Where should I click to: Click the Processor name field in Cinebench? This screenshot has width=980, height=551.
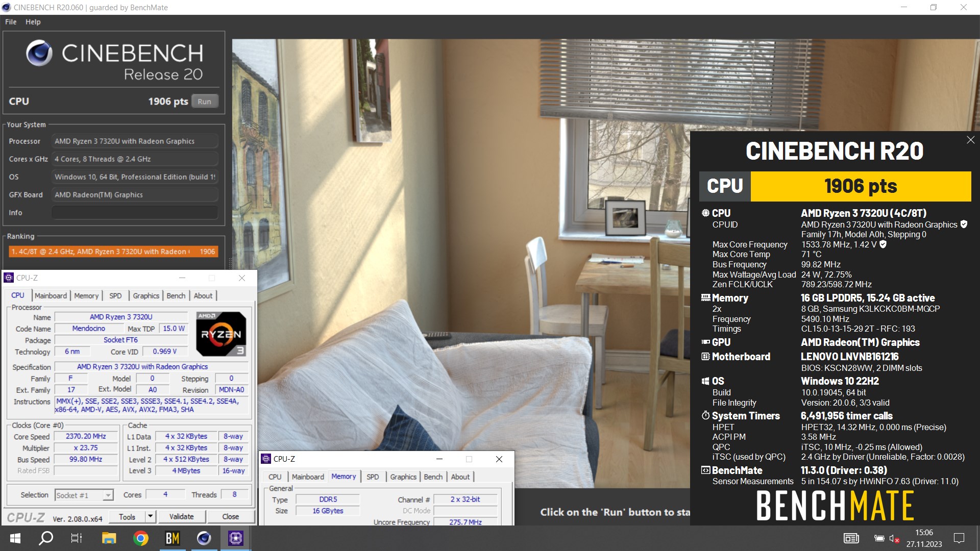[x=135, y=141]
